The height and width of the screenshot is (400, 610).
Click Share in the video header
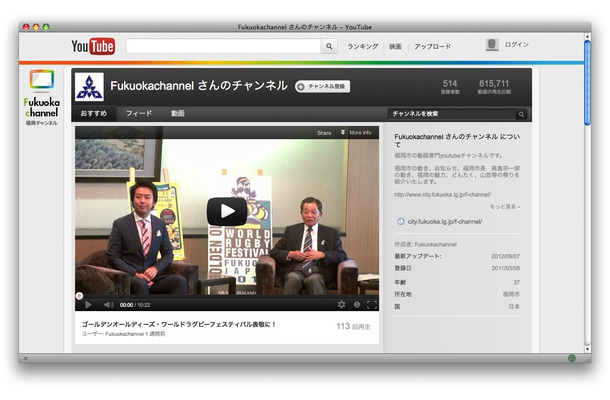point(324,133)
